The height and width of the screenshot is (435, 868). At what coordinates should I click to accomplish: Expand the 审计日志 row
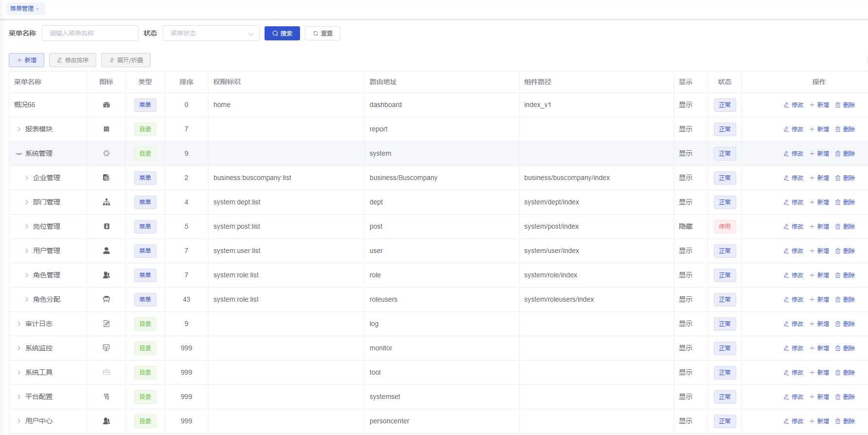(19, 324)
